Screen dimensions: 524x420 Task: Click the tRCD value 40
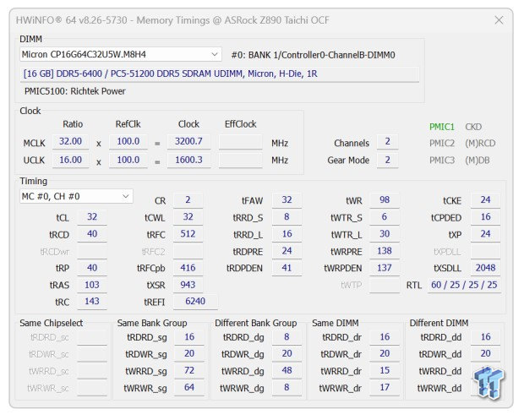[x=92, y=234]
